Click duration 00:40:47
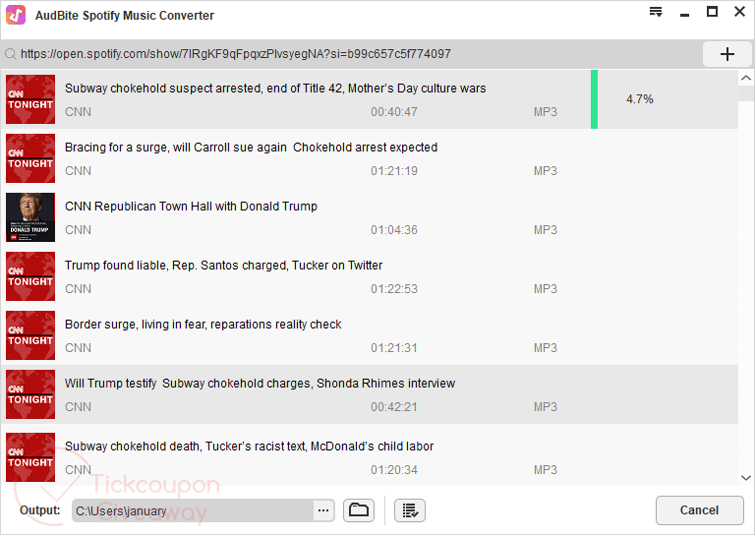This screenshot has height=537, width=756. click(394, 112)
